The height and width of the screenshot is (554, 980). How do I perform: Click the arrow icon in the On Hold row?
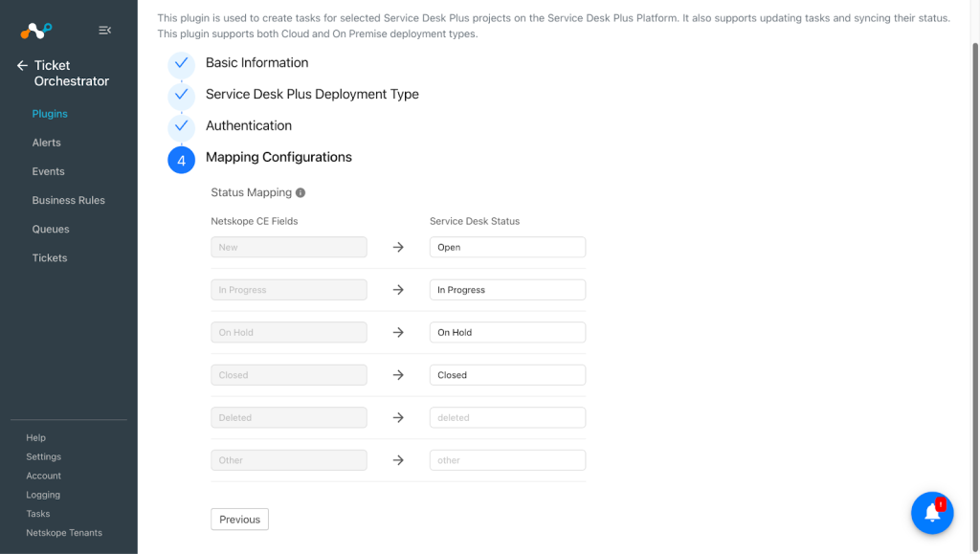(x=398, y=332)
